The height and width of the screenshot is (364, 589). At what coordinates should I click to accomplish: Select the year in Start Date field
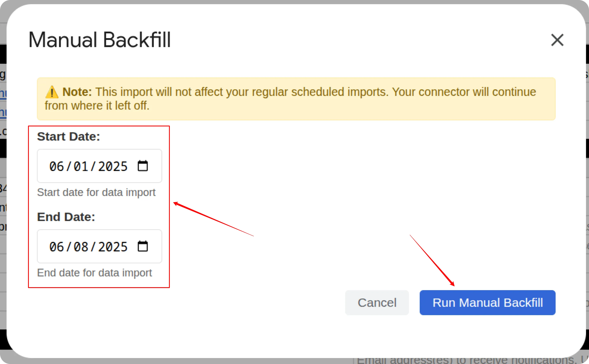pyautogui.click(x=113, y=166)
